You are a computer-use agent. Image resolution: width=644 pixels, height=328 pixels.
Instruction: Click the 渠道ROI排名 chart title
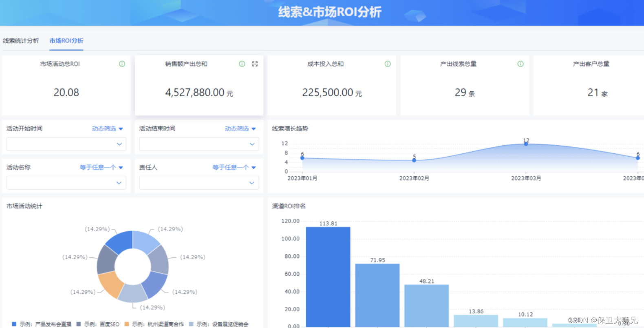[289, 206]
